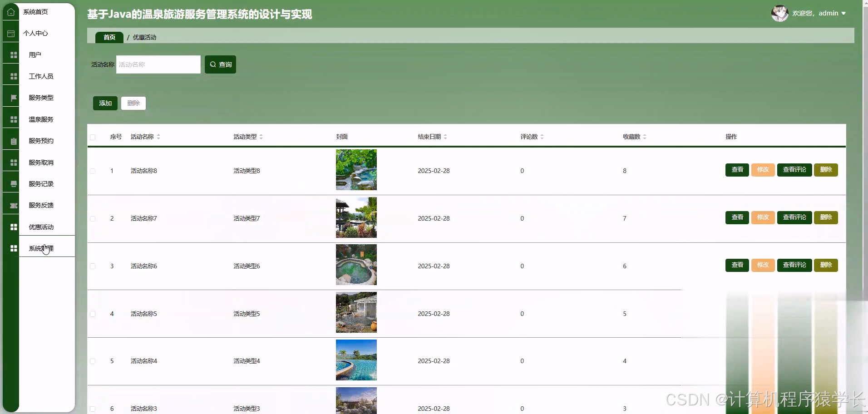Check the row checkbox for 活动名称7
Viewport: 868px width, 414px height.
[x=93, y=219]
